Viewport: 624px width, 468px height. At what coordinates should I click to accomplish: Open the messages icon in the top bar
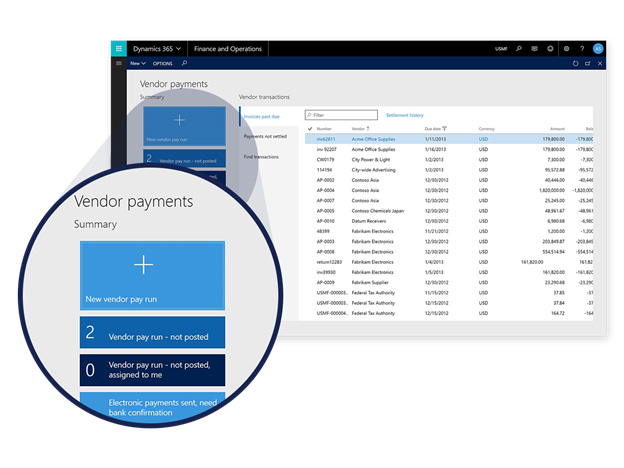[534, 49]
